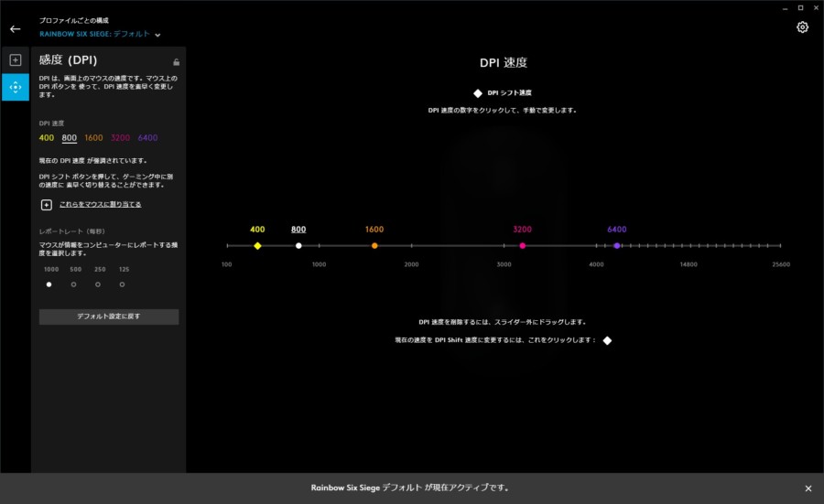This screenshot has height=504, width=824.
Task: Select the 500 report rate radio button
Action: pyautogui.click(x=74, y=284)
